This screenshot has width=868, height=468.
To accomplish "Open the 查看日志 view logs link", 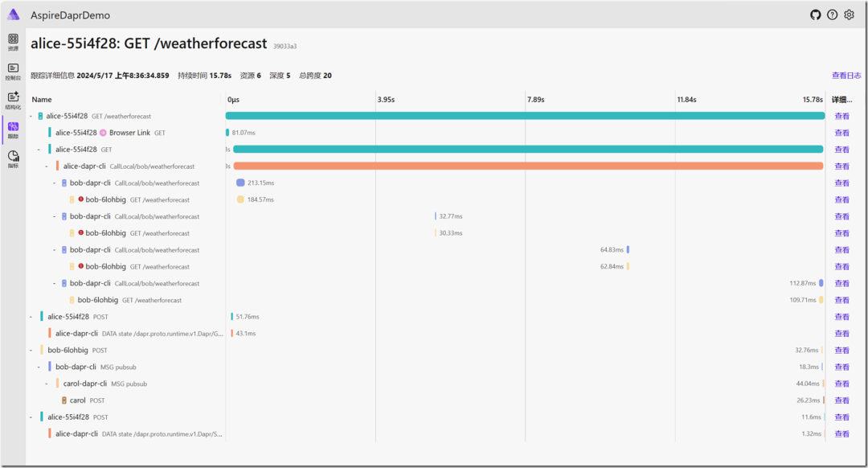I will pos(846,76).
